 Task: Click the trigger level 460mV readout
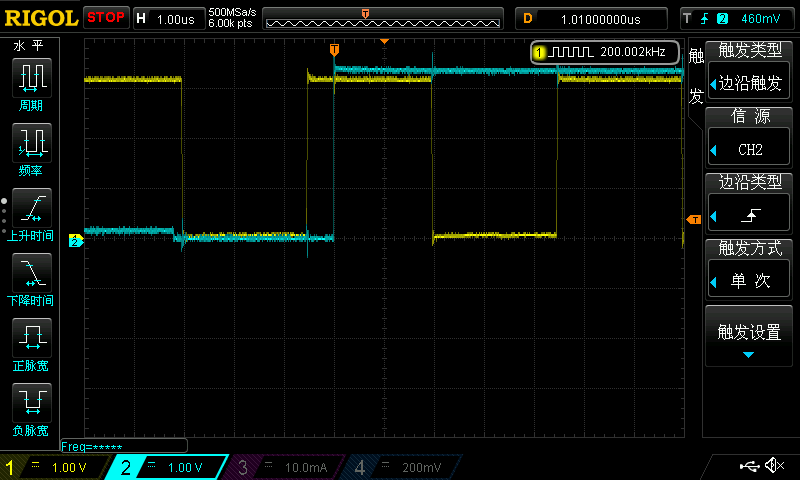(760, 19)
